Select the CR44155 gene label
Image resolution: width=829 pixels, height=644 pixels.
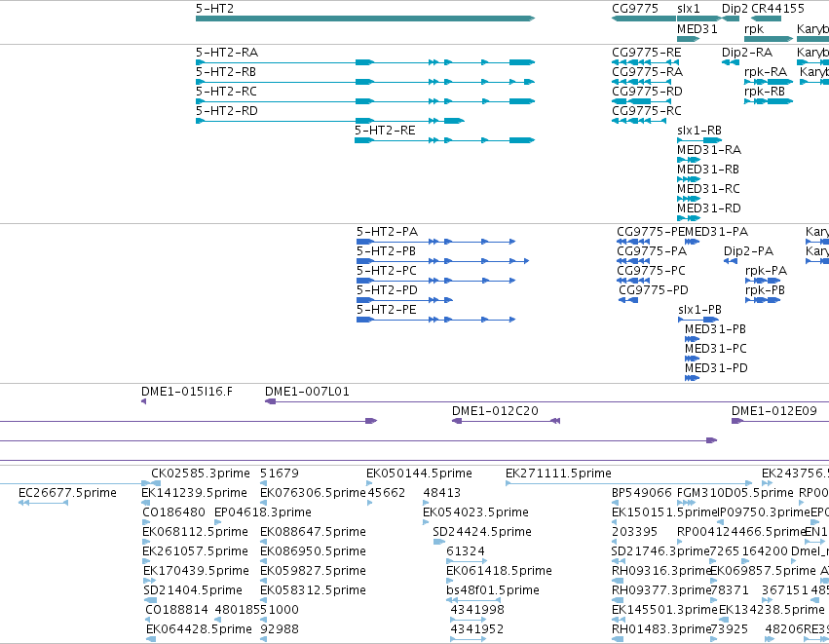point(777,9)
